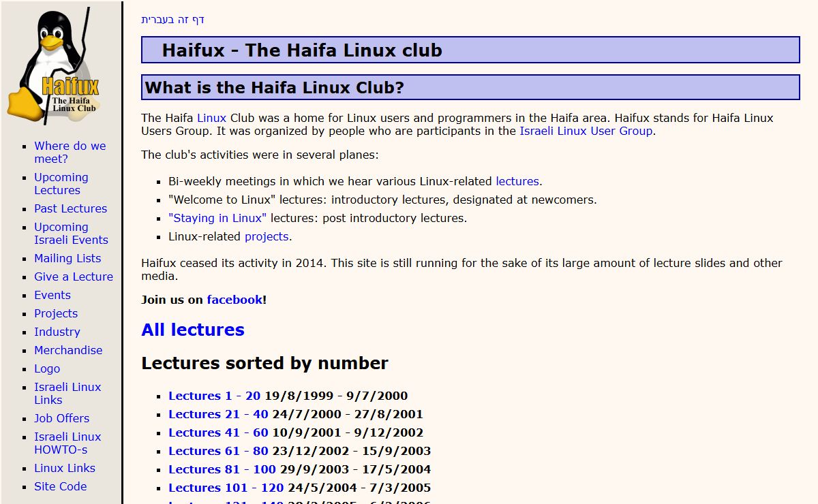Viewport: 818px width, 504px height.
Task: Open Lectures 1 - 20 link
Action: click(x=214, y=396)
